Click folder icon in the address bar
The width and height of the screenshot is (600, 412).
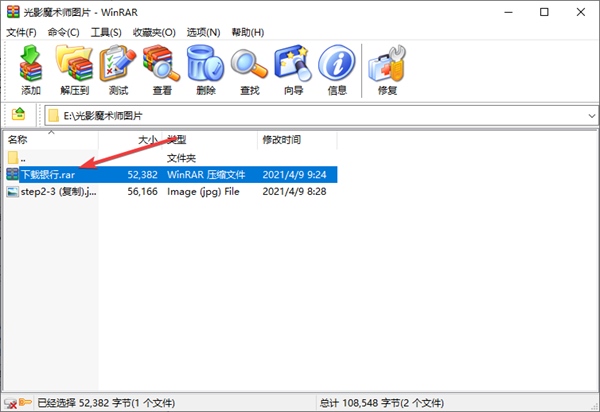coord(54,116)
